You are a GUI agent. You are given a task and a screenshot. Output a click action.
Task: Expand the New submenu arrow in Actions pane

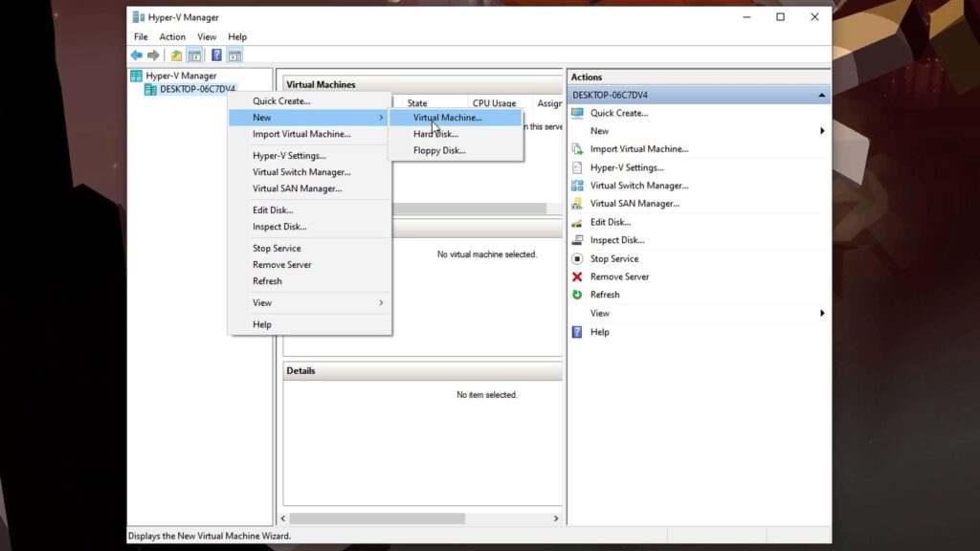822,131
